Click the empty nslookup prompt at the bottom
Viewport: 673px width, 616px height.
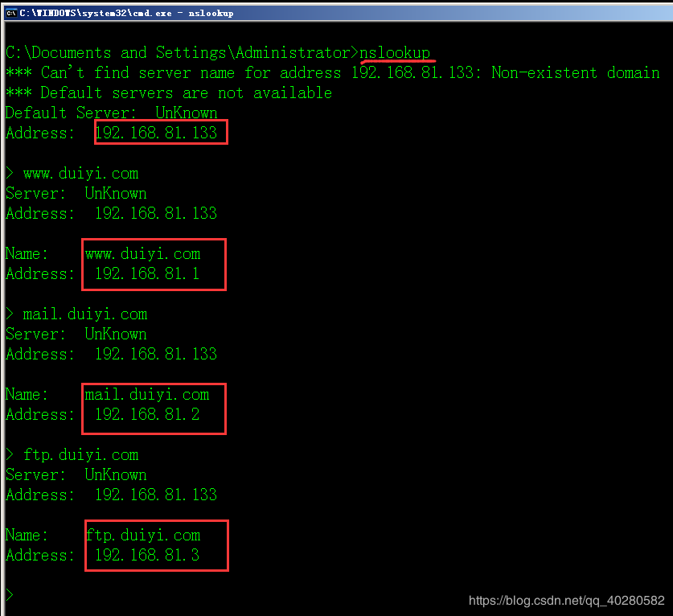coord(10,595)
